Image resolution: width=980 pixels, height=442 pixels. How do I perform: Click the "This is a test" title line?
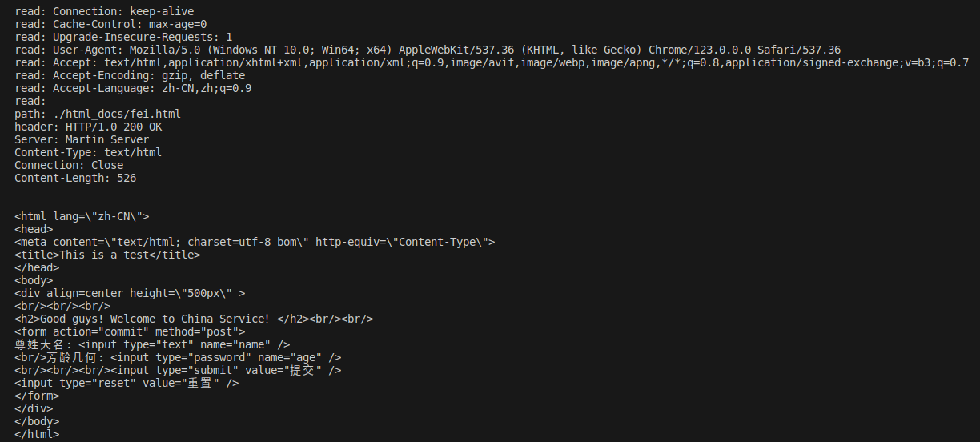pyautogui.click(x=107, y=255)
